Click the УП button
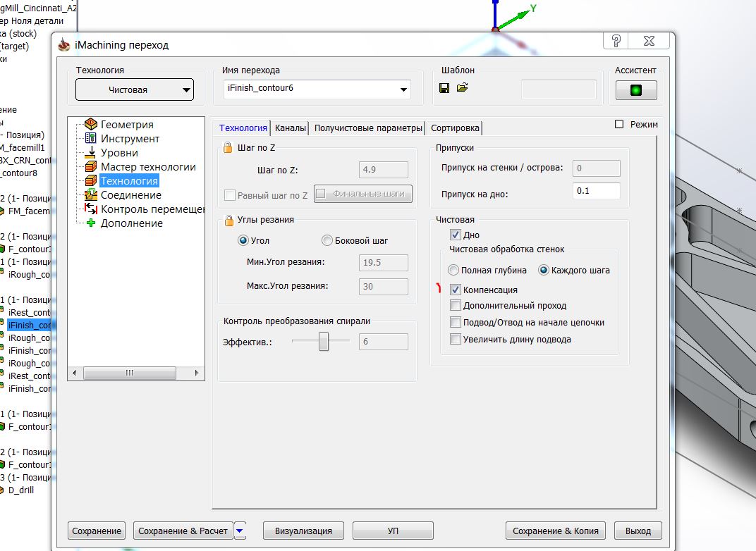The image size is (756, 551). [393, 531]
